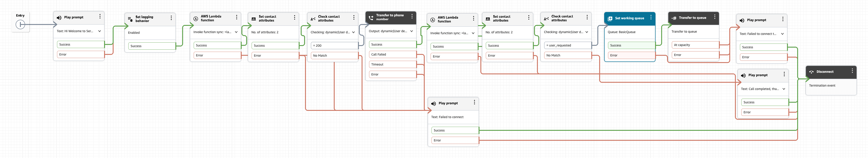Open three-dot menu of AWS Lambda block after Transfer to phone number
The width and height of the screenshot is (868, 158).
[473, 19]
